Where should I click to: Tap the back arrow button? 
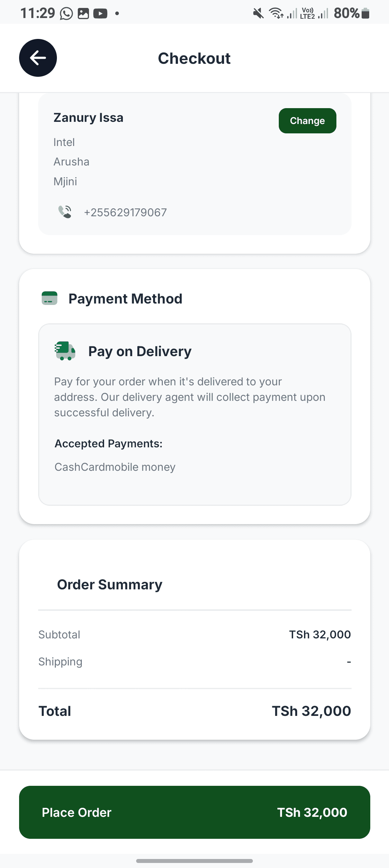[x=38, y=58]
